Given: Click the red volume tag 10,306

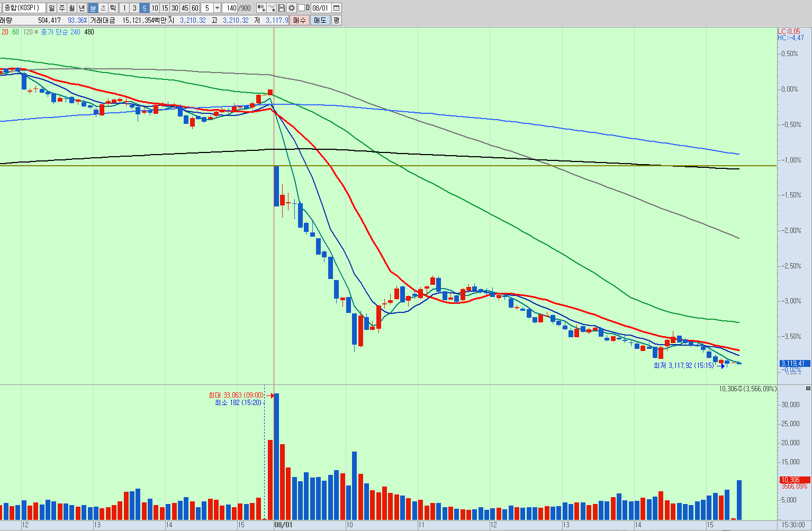Looking at the screenshot, I should pos(795,480).
